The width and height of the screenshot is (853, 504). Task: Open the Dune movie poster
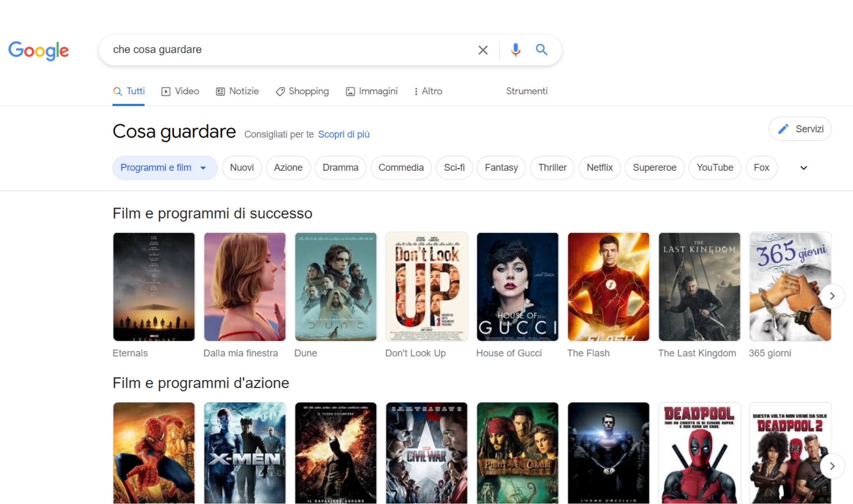point(336,287)
